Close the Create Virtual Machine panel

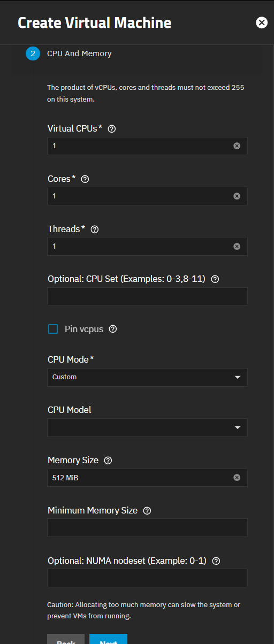click(262, 22)
